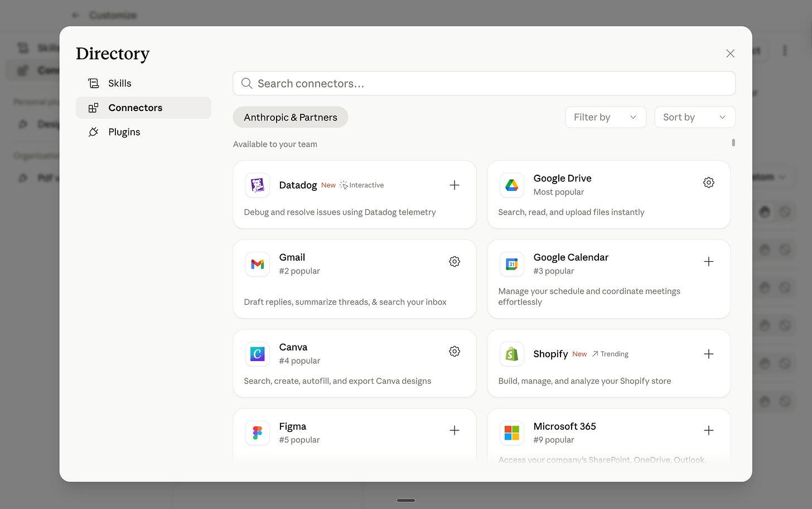
Task: Open the Microsoft 365 card title
Action: coord(564,426)
